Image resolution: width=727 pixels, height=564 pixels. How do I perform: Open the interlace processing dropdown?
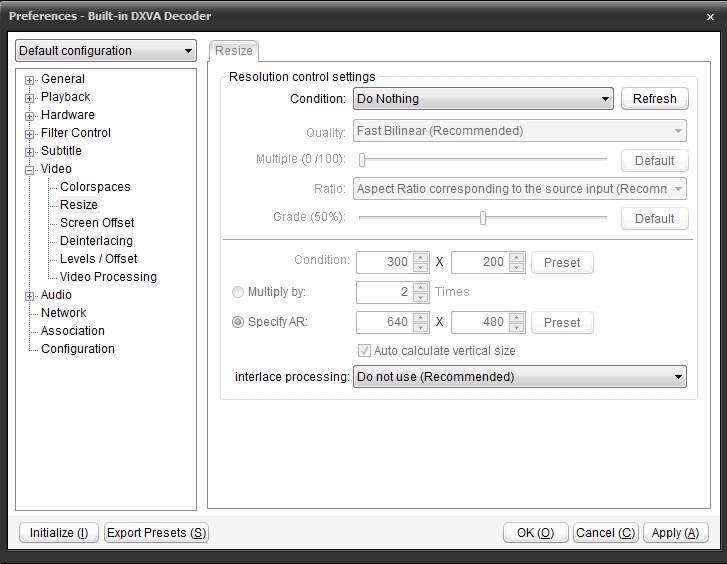pyautogui.click(x=520, y=377)
